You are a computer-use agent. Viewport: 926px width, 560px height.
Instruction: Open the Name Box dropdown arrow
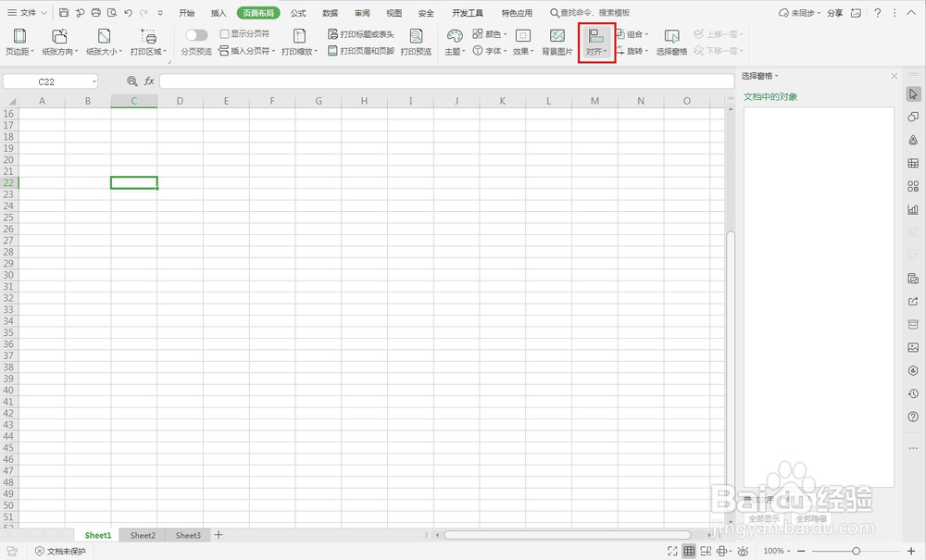94,81
